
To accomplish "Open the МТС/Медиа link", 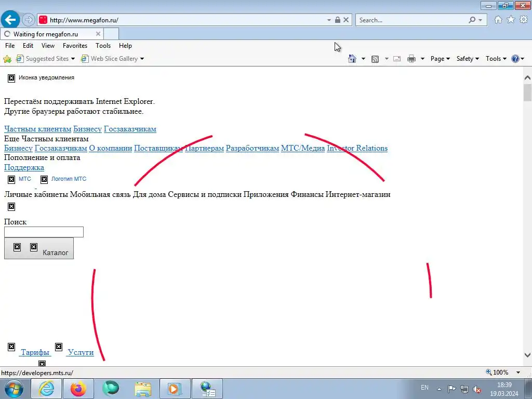I will 303,148.
